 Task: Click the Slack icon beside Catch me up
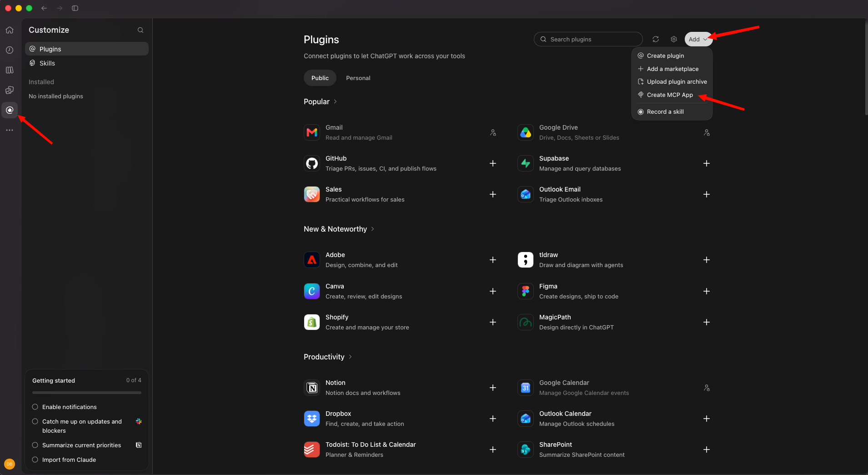click(139, 421)
